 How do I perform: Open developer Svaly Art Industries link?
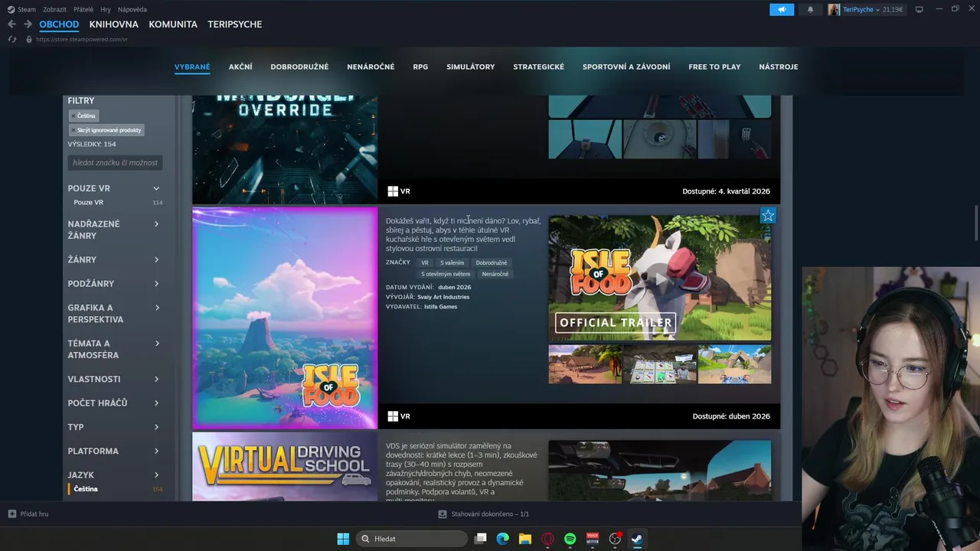[x=443, y=297]
